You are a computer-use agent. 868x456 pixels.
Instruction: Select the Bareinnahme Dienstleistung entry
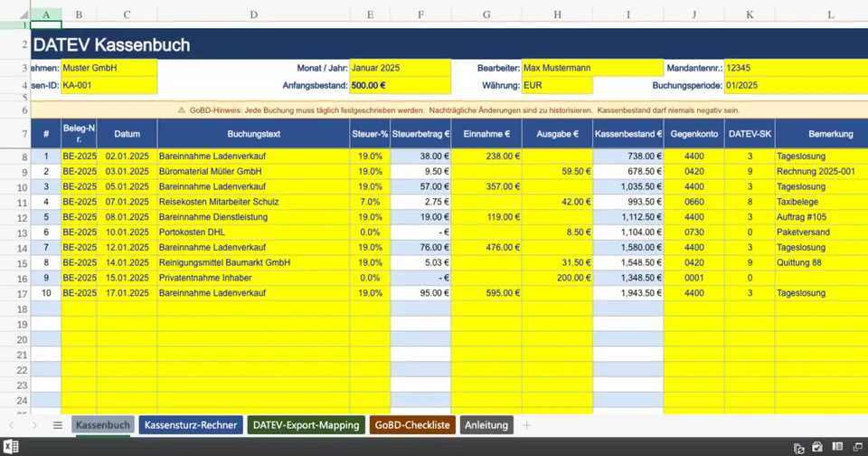(253, 217)
